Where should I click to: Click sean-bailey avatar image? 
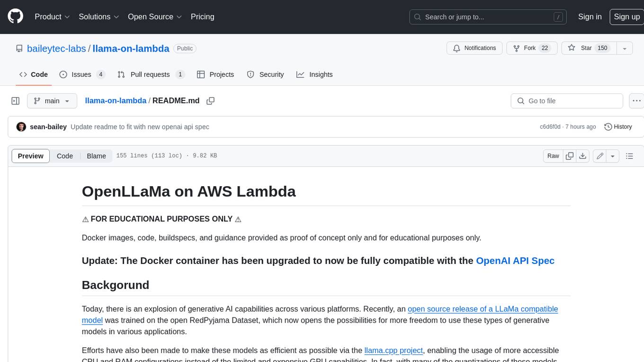click(21, 127)
